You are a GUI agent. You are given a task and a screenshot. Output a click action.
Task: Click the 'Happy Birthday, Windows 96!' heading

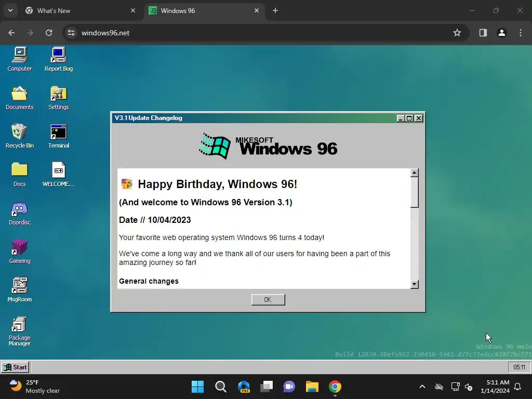pyautogui.click(x=217, y=184)
